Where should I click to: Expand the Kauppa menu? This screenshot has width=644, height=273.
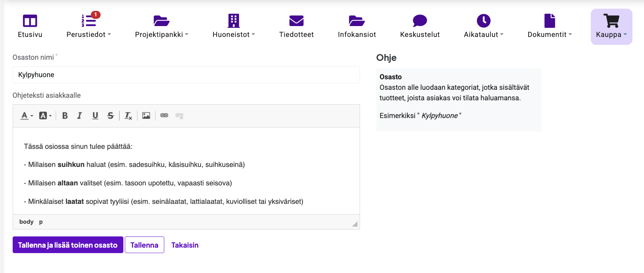(x=611, y=27)
